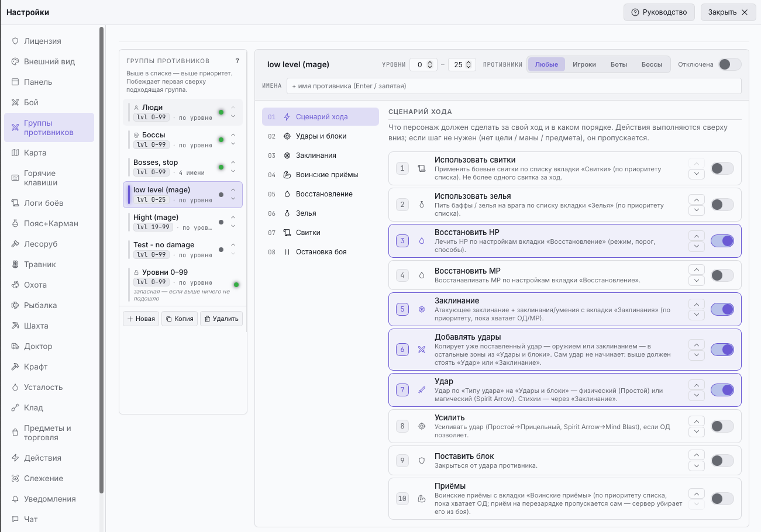Click the opponent name input field
Viewport: 761px width, 532px height.
tap(514, 86)
